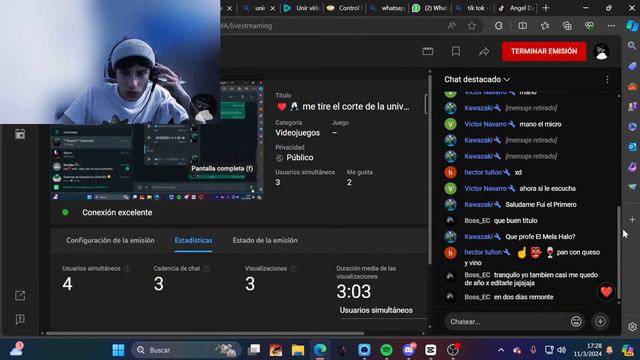Switch to the WhatsApp (2) browser tab

click(429, 8)
